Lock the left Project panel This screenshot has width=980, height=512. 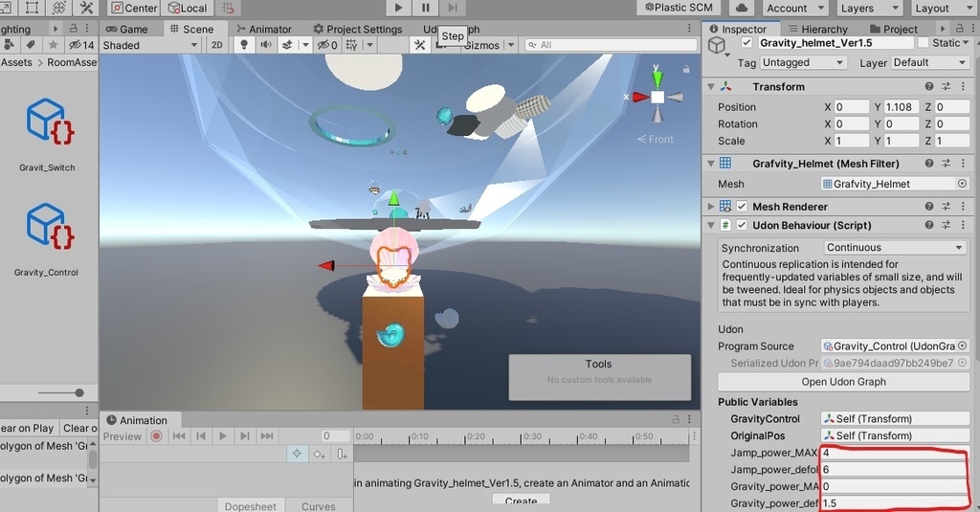tap(73, 29)
